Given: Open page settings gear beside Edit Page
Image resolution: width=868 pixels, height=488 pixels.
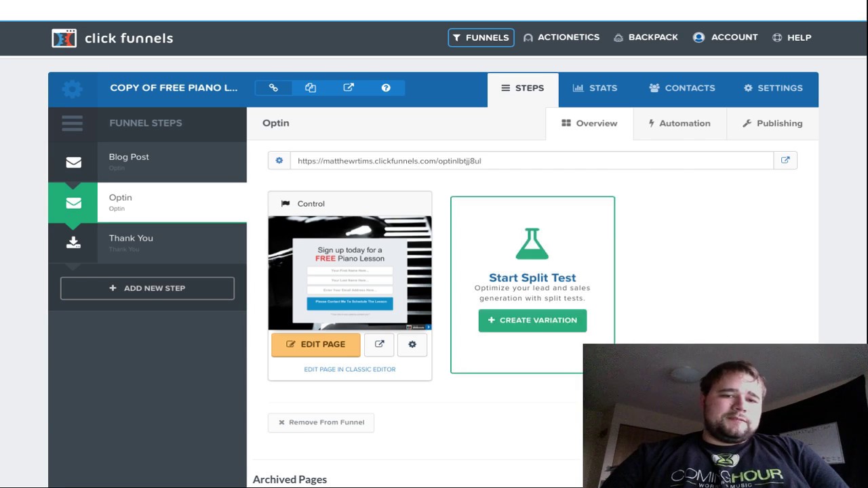Looking at the screenshot, I should point(412,344).
